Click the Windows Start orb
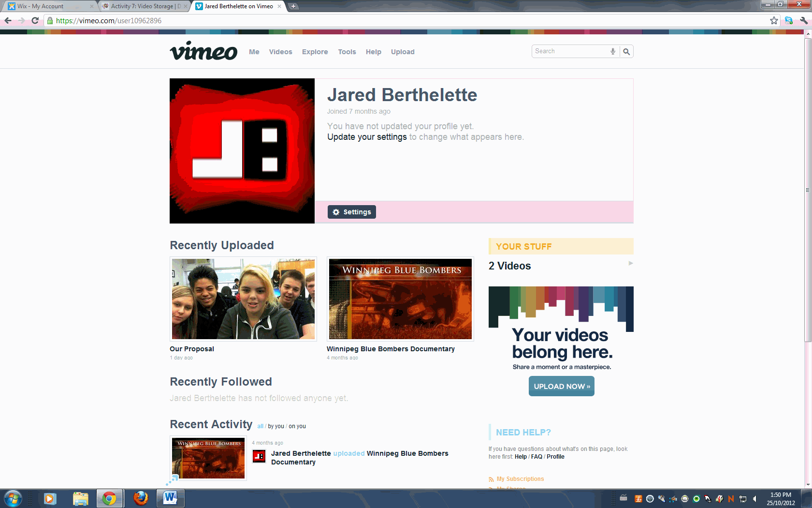 click(13, 498)
